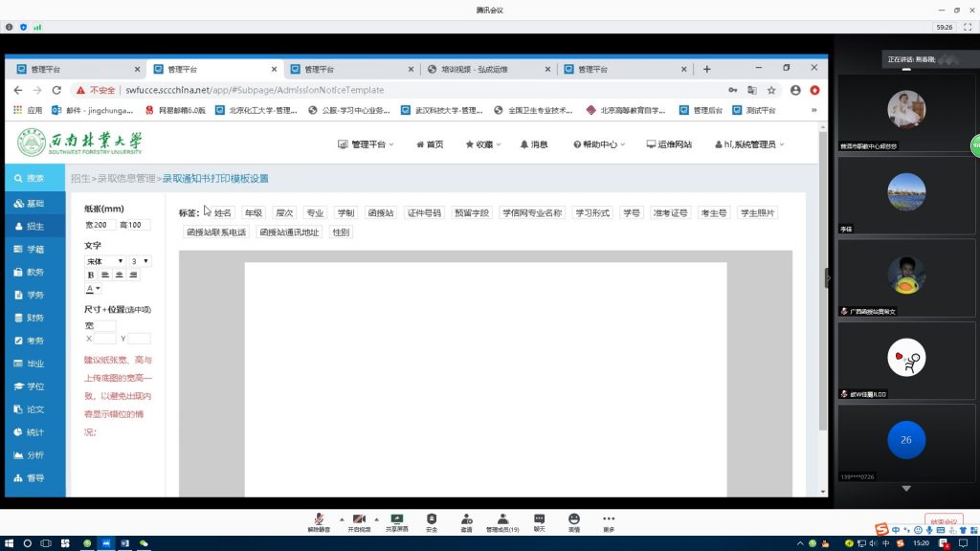Image resolution: width=980 pixels, height=551 pixels.
Task: Open the font size dropdown
Action: point(140,261)
